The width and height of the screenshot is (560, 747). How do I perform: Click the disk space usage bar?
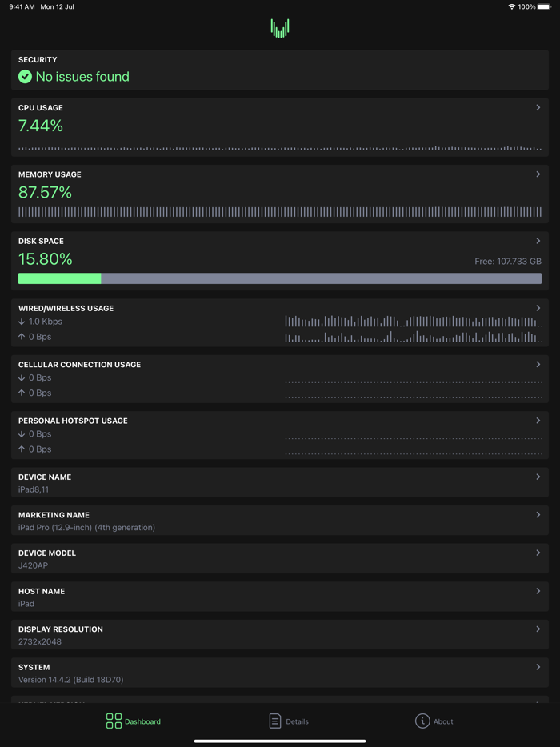pyautogui.click(x=280, y=278)
